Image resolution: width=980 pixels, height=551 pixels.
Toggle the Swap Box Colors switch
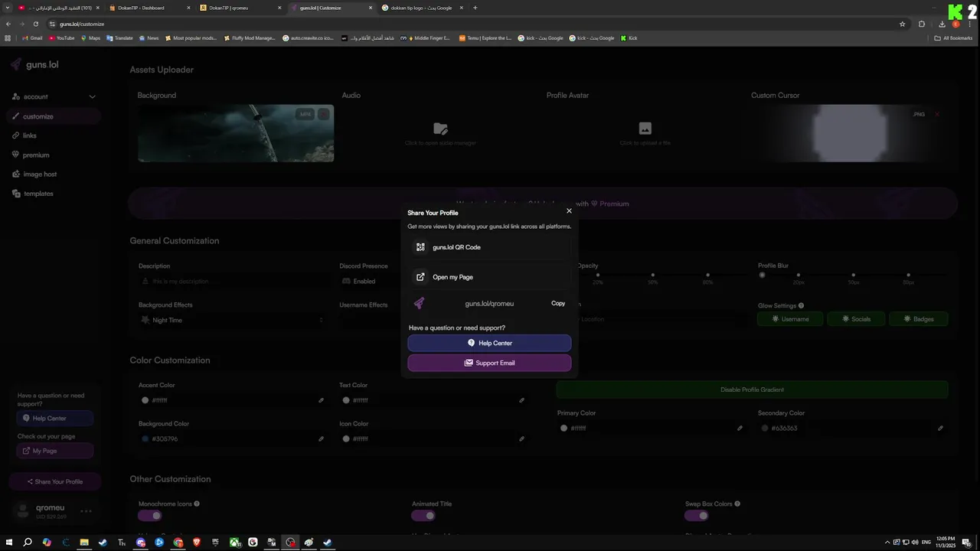[x=697, y=516]
